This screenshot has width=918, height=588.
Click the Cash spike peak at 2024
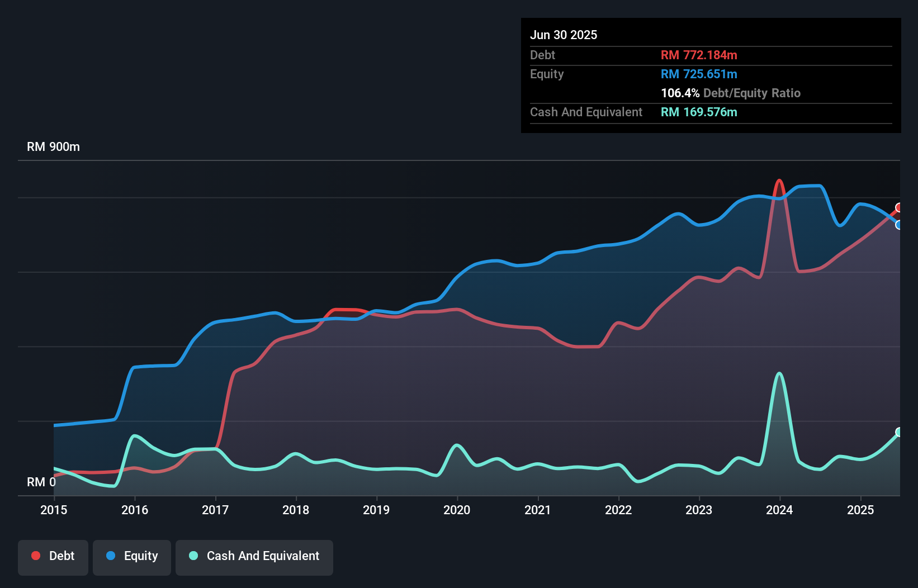point(779,373)
